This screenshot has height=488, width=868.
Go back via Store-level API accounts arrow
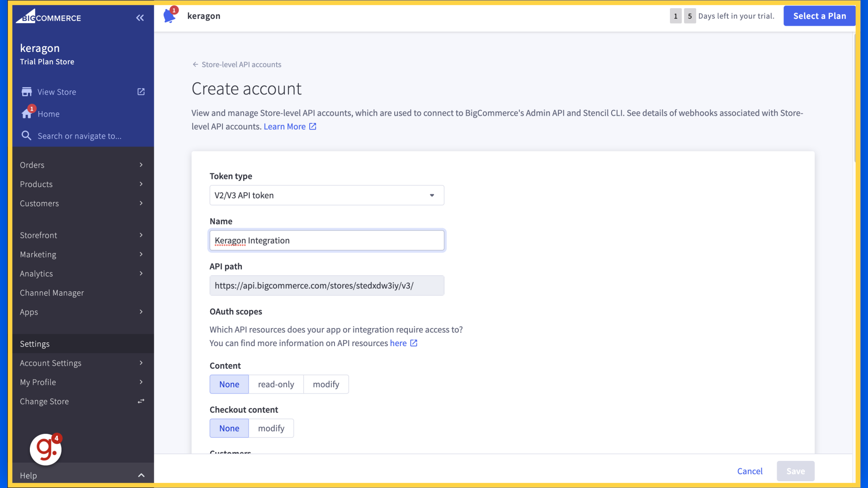pyautogui.click(x=195, y=64)
